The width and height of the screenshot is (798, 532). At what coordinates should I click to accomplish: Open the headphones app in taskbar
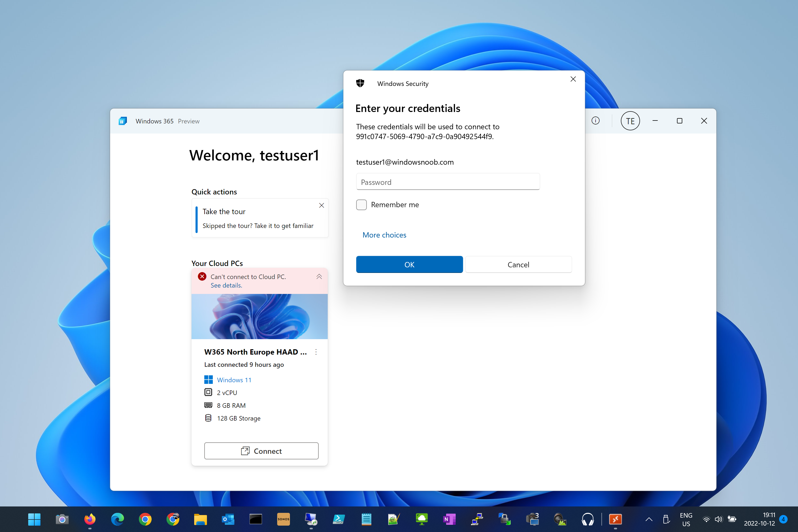pos(588,519)
